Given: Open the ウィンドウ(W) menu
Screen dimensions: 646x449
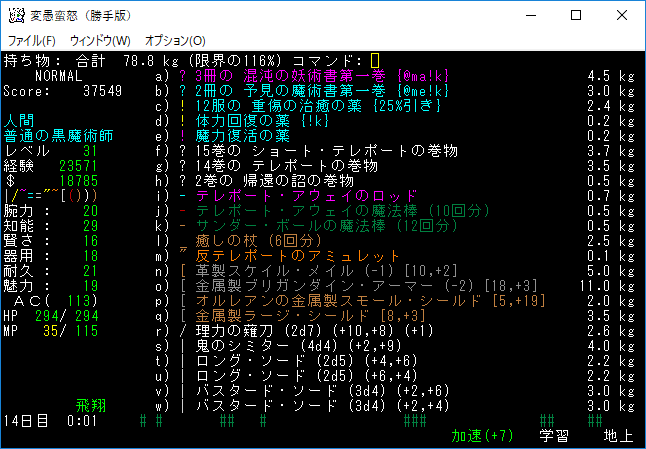Looking at the screenshot, I should (100, 40).
